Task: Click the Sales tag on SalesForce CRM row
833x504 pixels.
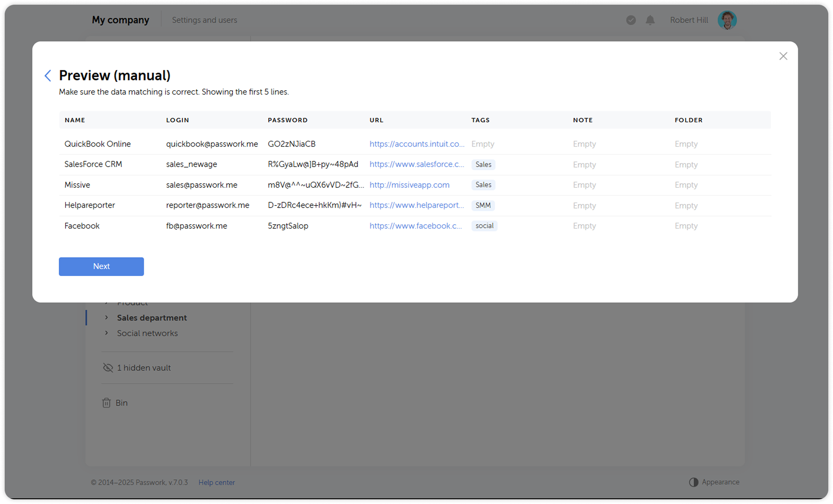Action: point(483,164)
